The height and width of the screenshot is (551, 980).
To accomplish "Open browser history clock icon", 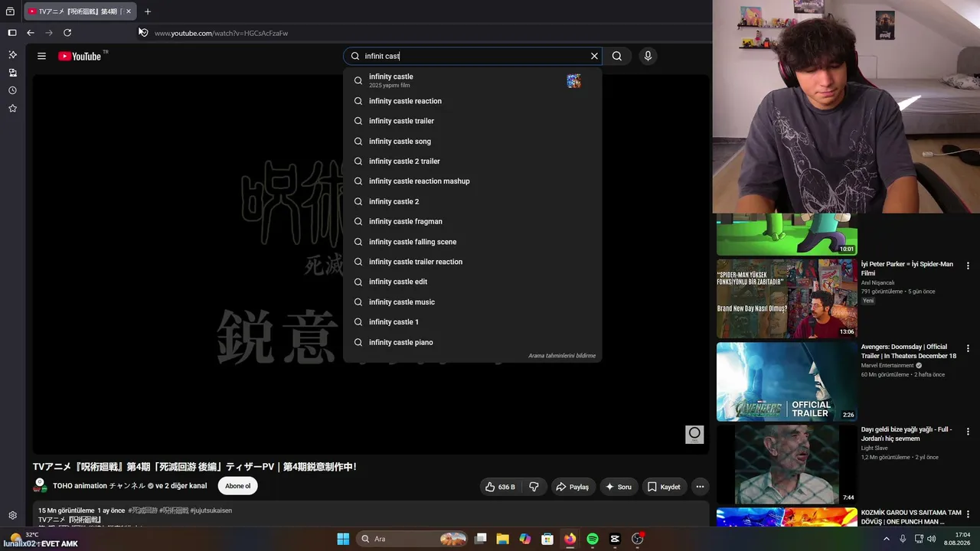I will pos(12,90).
